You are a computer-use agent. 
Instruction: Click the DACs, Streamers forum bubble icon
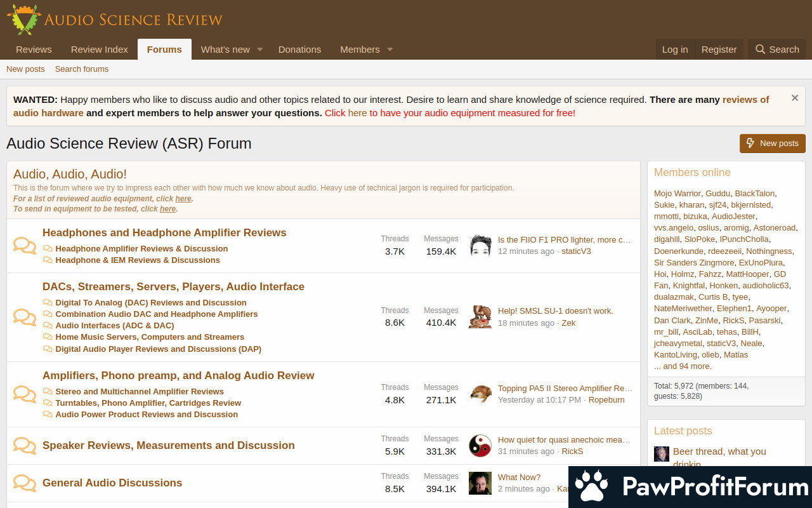click(25, 317)
